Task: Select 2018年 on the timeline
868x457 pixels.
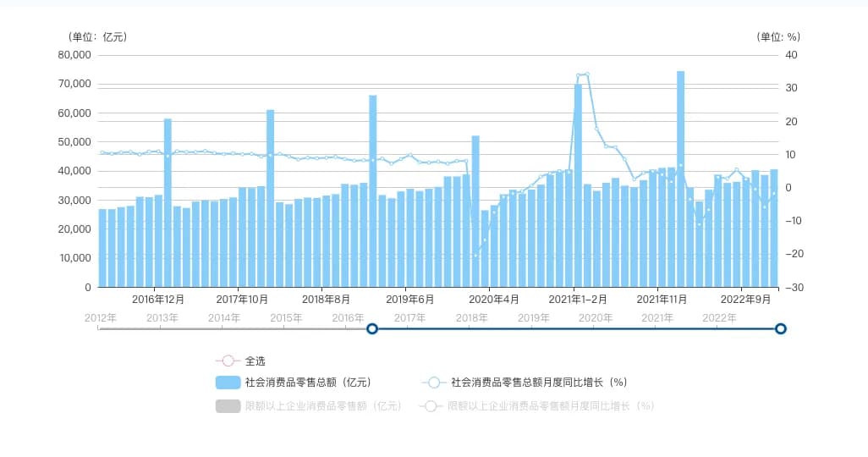Action: click(471, 318)
